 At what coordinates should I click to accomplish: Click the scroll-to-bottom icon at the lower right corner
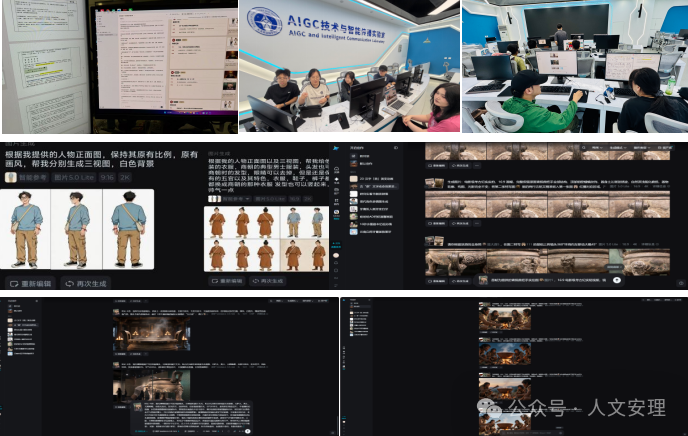coord(681,283)
